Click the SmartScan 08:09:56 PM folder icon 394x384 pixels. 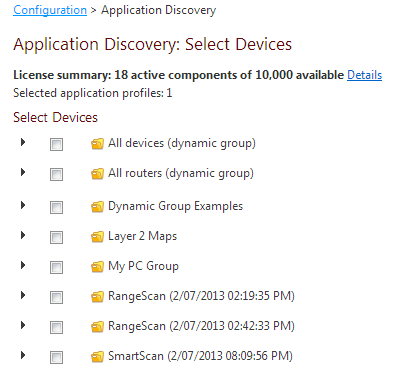pyautogui.click(x=97, y=357)
